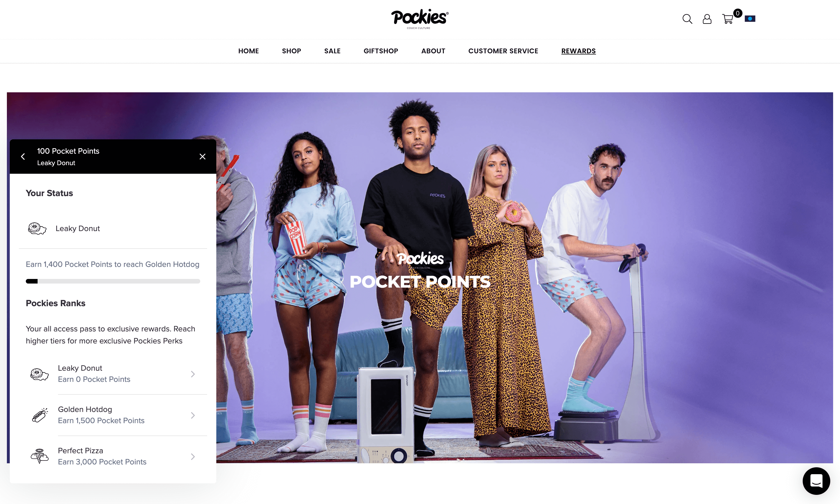Click the Pockies logo to go home
The image size is (840, 504).
pos(420,19)
